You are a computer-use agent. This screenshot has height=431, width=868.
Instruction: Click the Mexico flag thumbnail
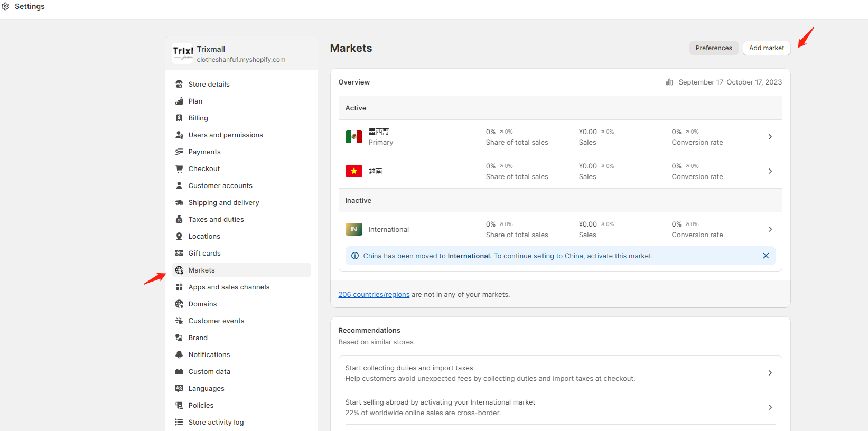click(354, 137)
